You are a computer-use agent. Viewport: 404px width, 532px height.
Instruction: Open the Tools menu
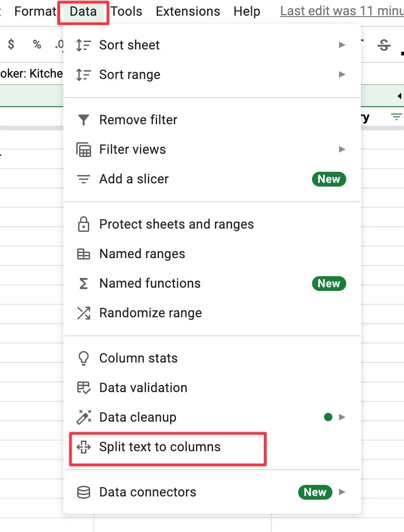[x=126, y=11]
